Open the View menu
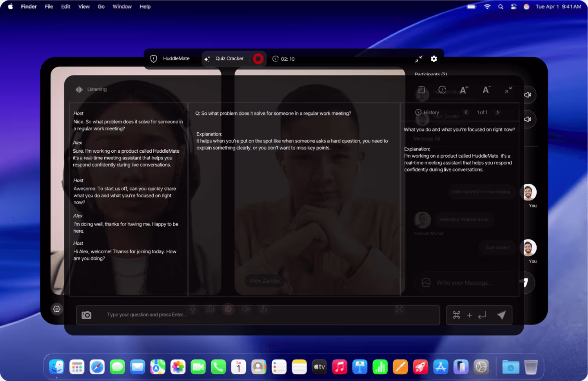This screenshot has height=381, width=588. (84, 7)
